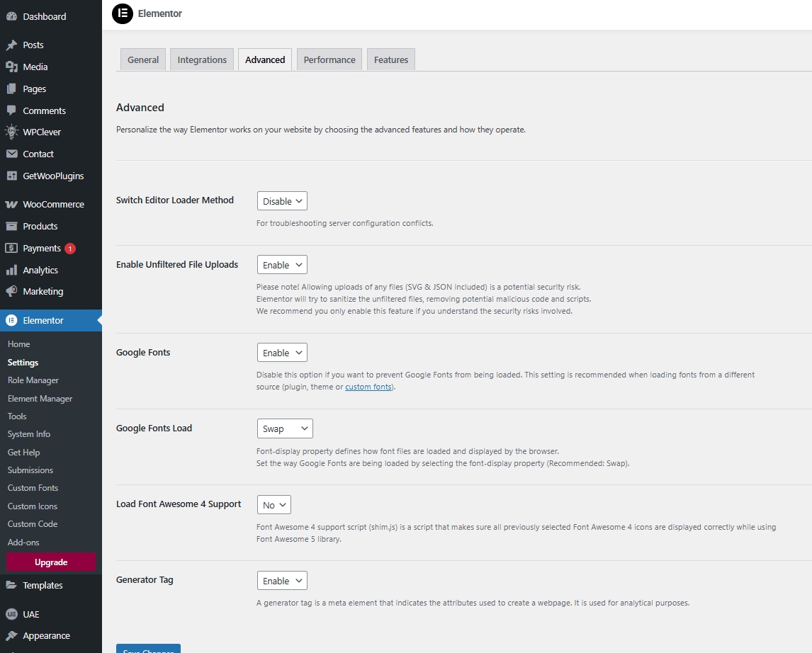This screenshot has width=812, height=653.
Task: Click the WooCommerce logo icon
Action: (11, 205)
